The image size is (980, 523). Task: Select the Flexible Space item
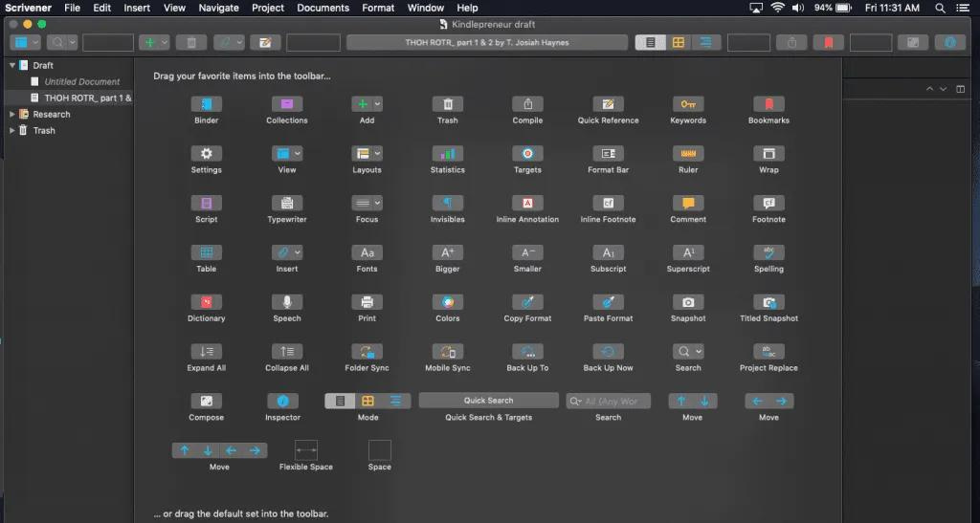coord(305,450)
